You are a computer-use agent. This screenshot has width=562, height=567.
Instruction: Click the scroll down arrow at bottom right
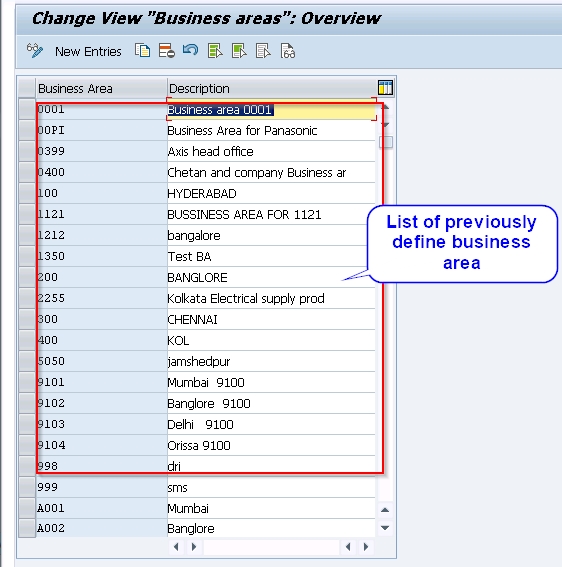pos(385,528)
